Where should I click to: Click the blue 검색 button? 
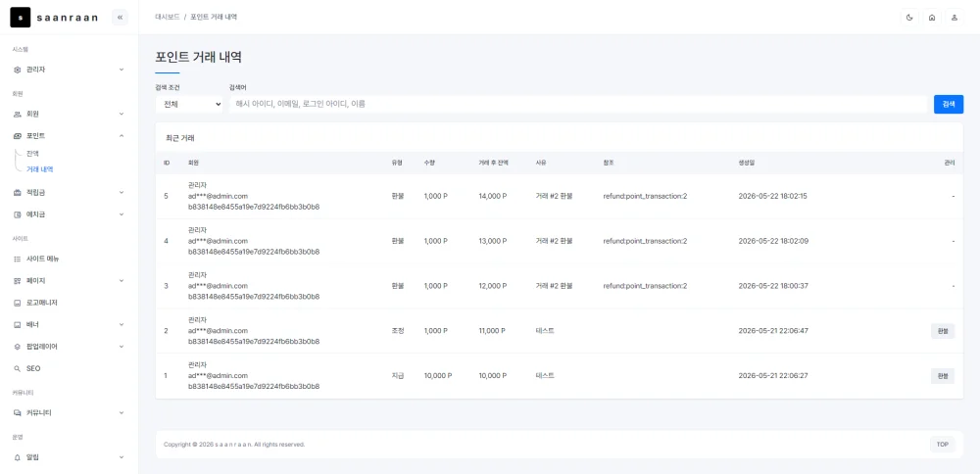pyautogui.click(x=948, y=104)
